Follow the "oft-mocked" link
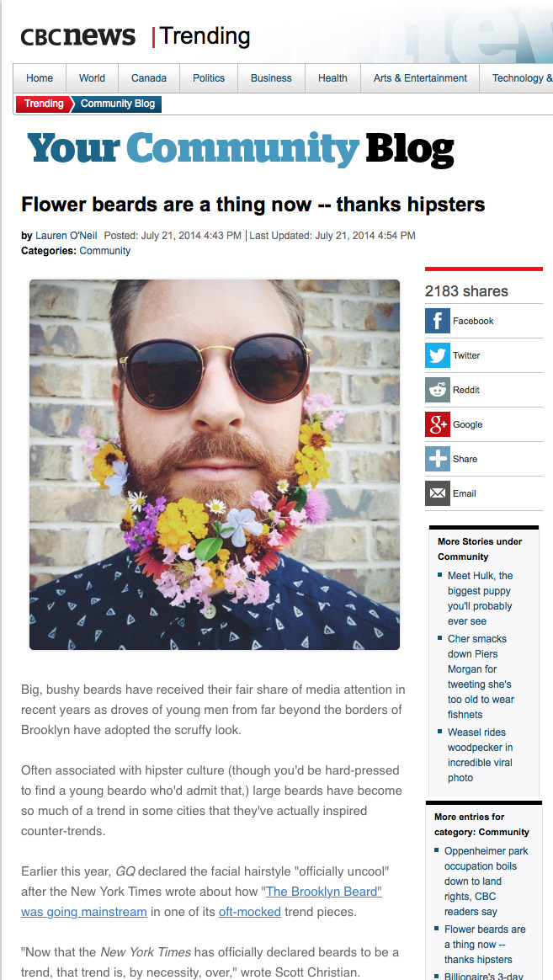 click(249, 911)
